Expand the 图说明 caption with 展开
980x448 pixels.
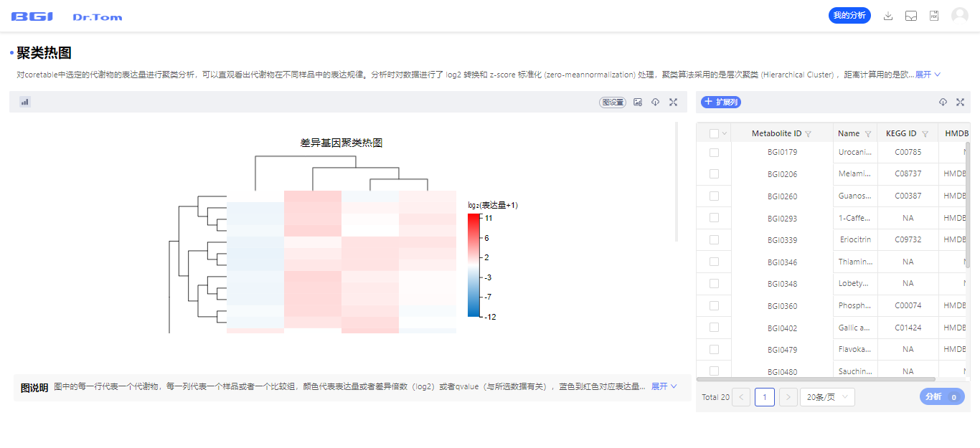(x=664, y=386)
